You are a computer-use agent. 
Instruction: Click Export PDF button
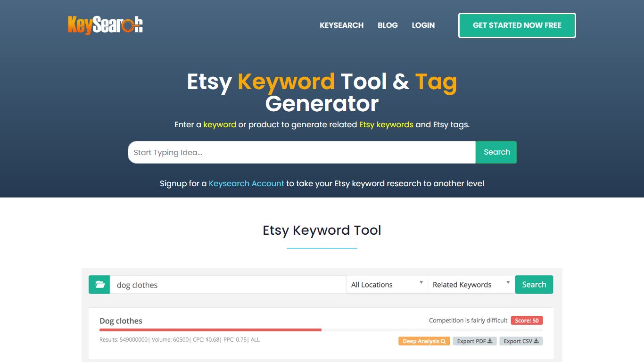click(474, 341)
